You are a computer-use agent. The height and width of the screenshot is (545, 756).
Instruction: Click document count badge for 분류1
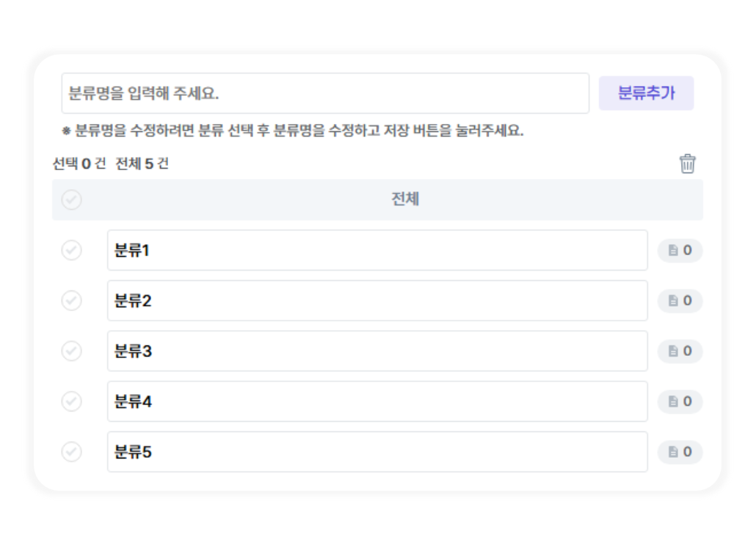point(680,251)
